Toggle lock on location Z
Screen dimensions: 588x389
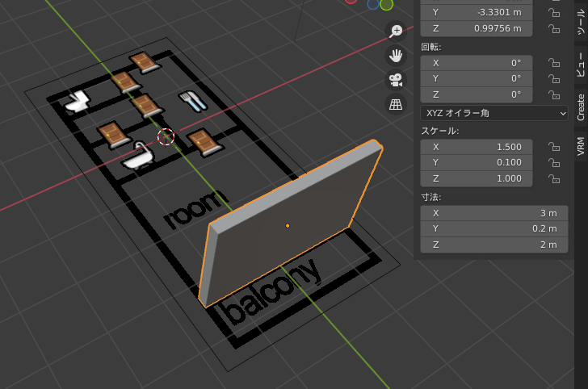(554, 29)
